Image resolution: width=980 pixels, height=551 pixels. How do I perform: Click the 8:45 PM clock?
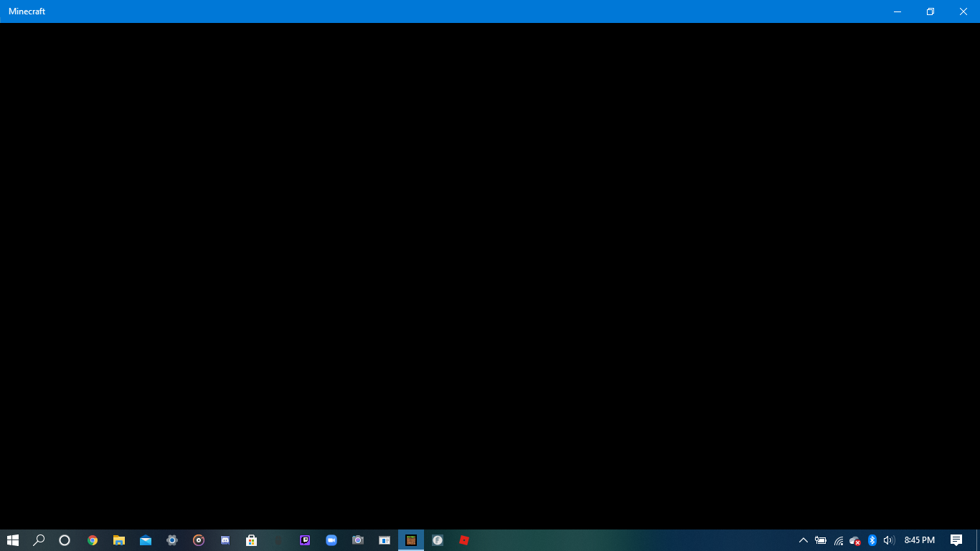[920, 540]
